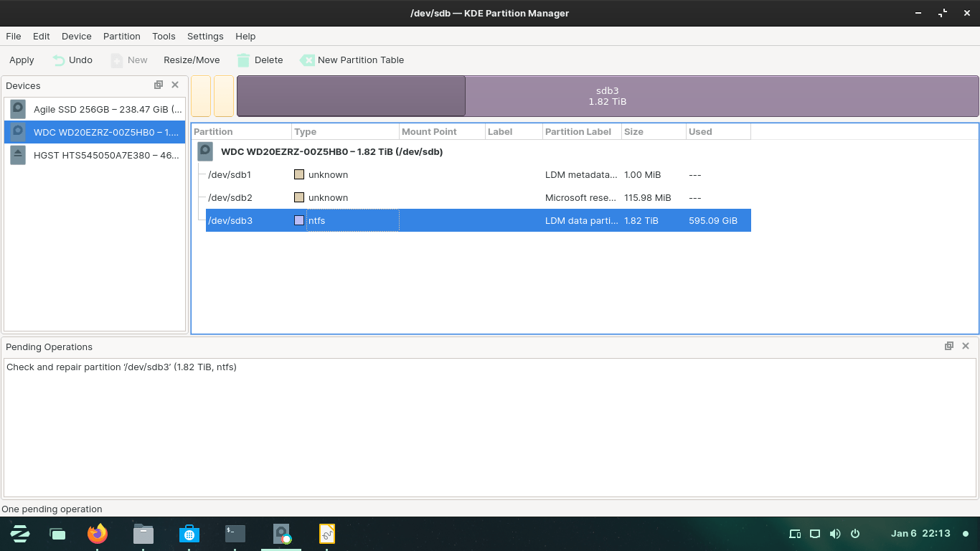Close the Pending Operations panel
This screenshot has height=551, width=980.
(966, 346)
